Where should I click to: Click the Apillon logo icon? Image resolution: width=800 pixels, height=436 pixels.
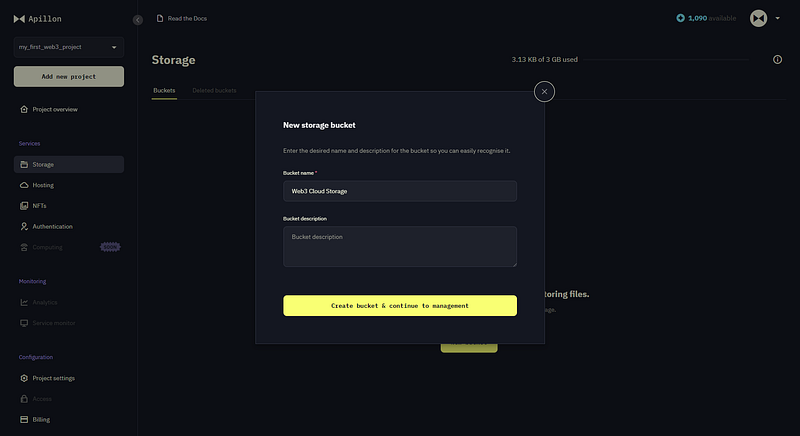tap(19, 19)
